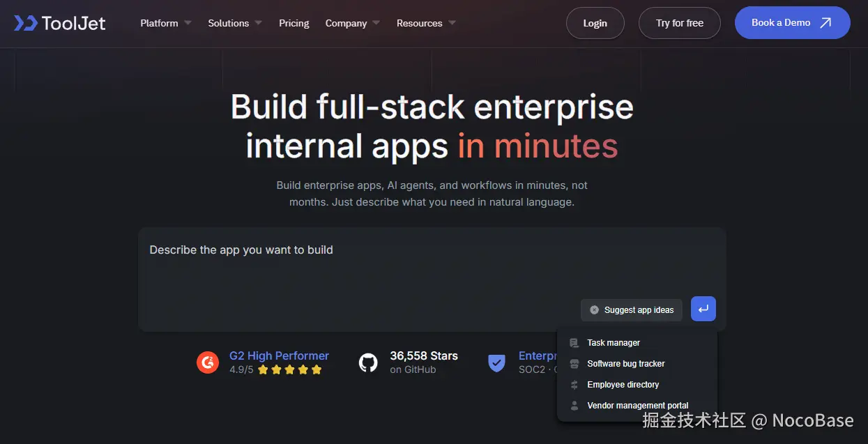Screen dimensions: 868x444
Task: Expand the Resources dropdown arrow
Action: tap(452, 23)
